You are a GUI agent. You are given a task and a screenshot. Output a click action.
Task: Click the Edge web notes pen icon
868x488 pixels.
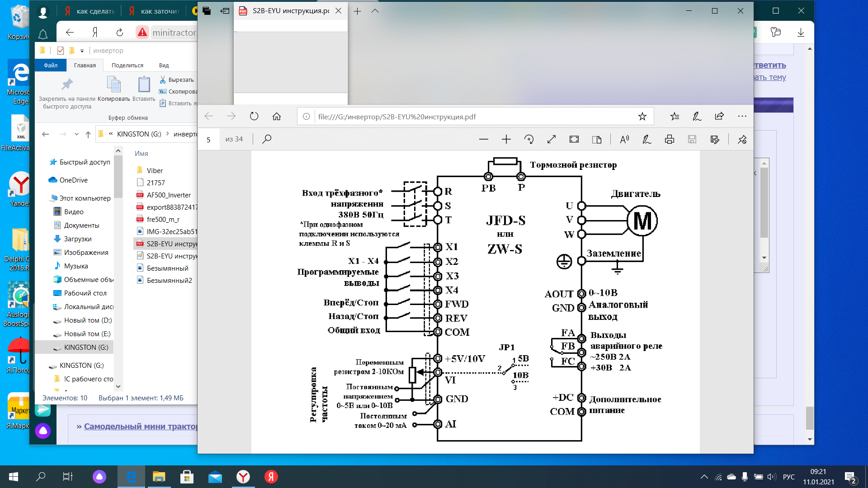coord(697,116)
